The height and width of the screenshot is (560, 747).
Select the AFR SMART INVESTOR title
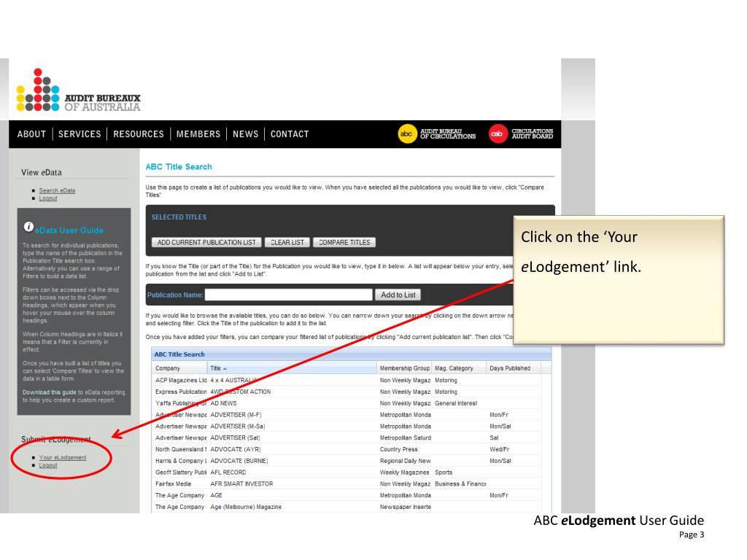pyautogui.click(x=241, y=484)
